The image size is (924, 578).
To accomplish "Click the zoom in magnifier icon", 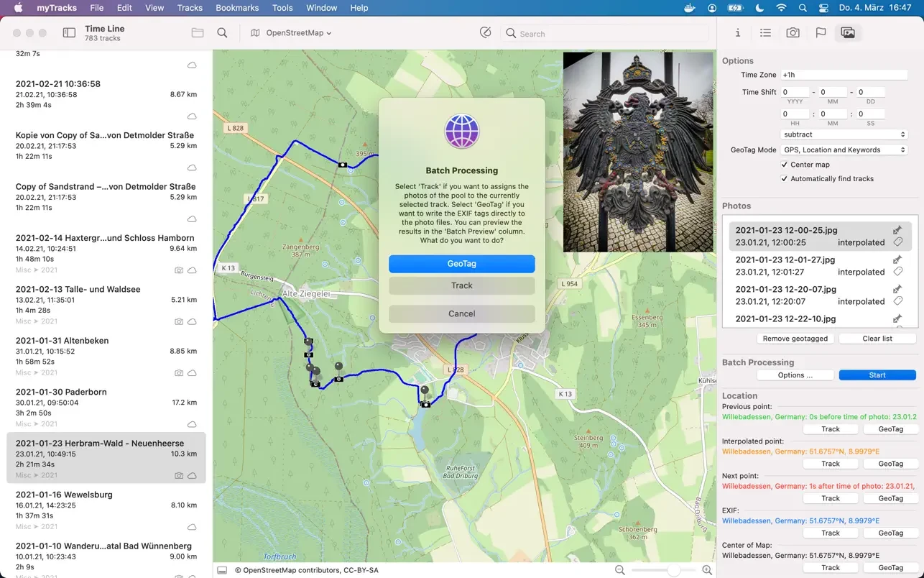I will (707, 570).
